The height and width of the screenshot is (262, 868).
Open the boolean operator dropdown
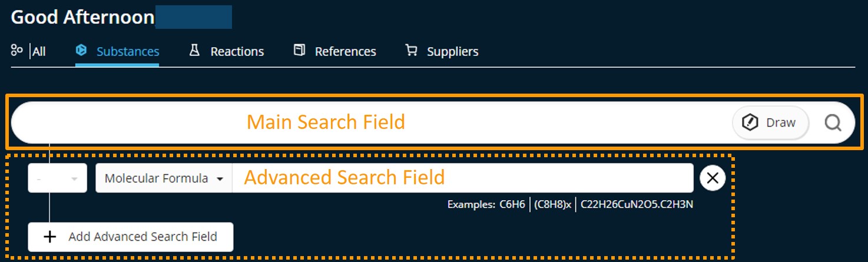click(x=57, y=178)
